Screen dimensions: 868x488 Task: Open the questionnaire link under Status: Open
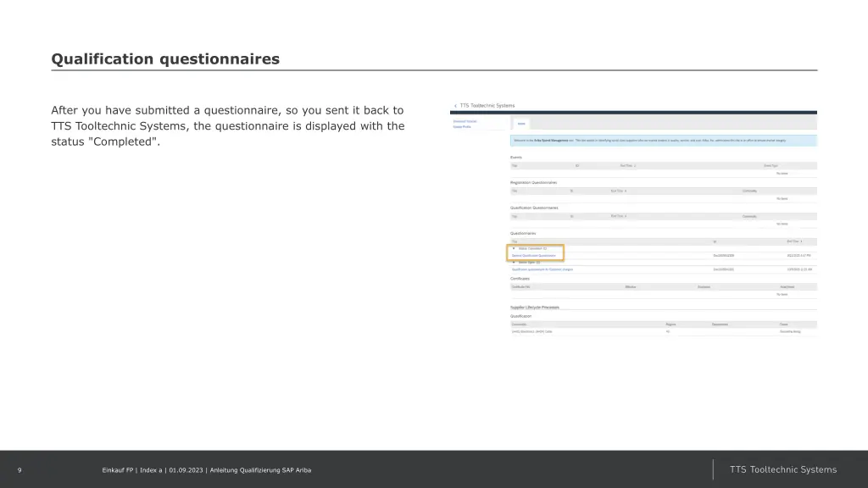point(542,269)
